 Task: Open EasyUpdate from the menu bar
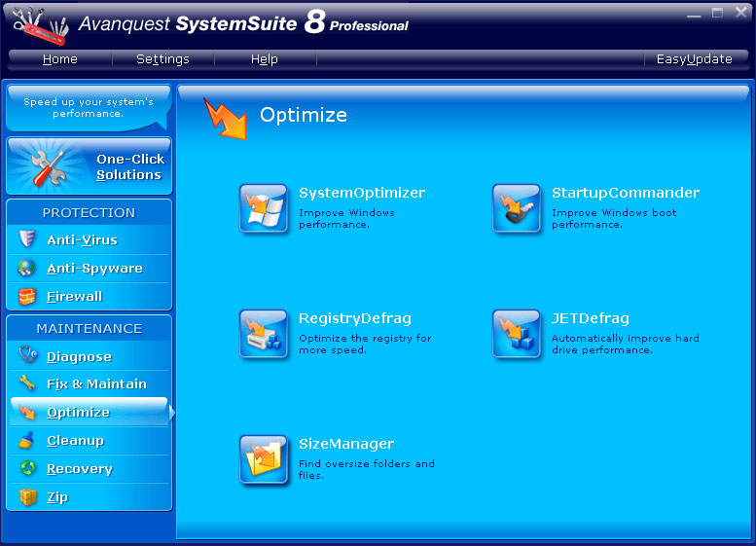click(x=695, y=58)
